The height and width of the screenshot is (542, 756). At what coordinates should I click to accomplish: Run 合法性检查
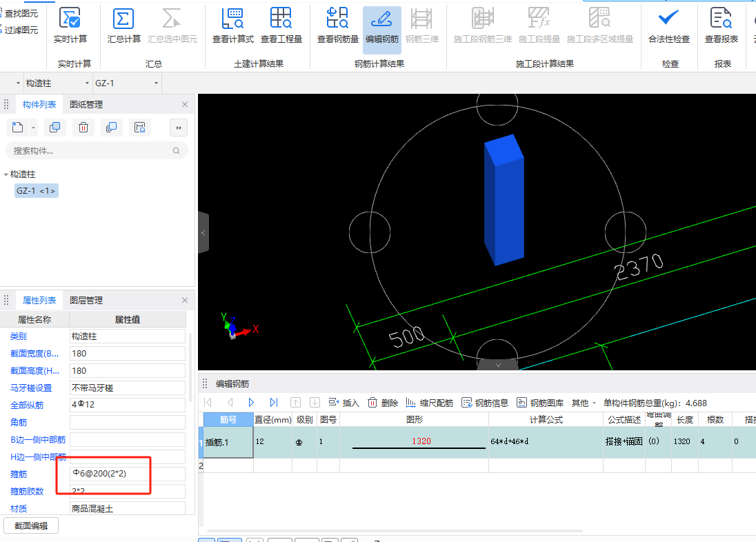tap(668, 26)
